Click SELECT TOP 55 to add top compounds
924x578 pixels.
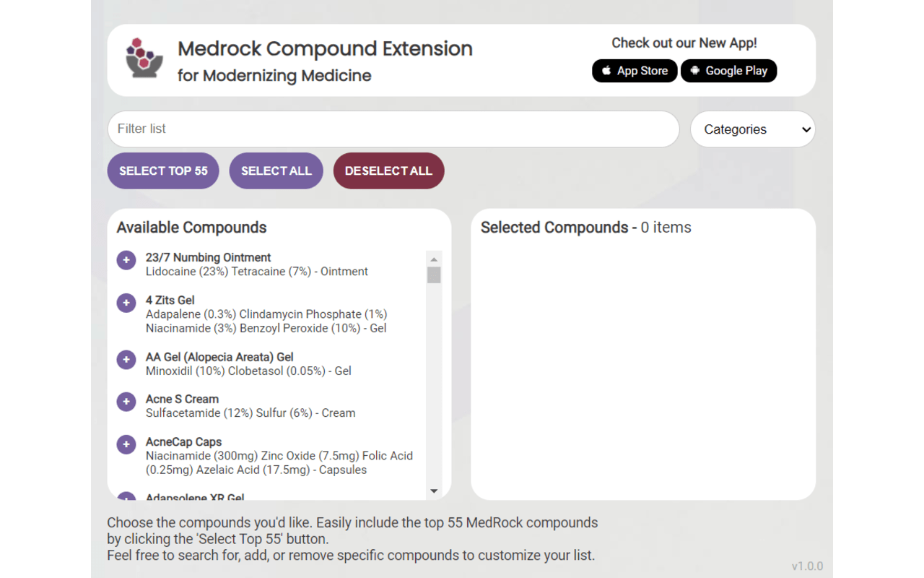pos(162,171)
